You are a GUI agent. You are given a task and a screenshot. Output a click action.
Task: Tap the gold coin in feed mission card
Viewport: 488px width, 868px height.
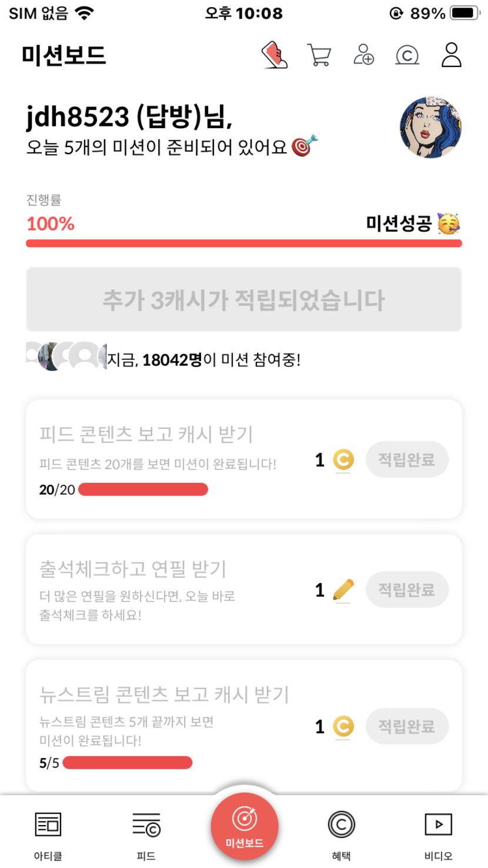pyautogui.click(x=343, y=460)
